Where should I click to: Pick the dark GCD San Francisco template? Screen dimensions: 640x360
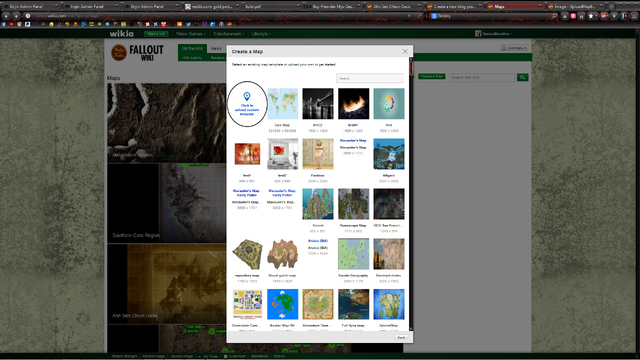click(389, 204)
